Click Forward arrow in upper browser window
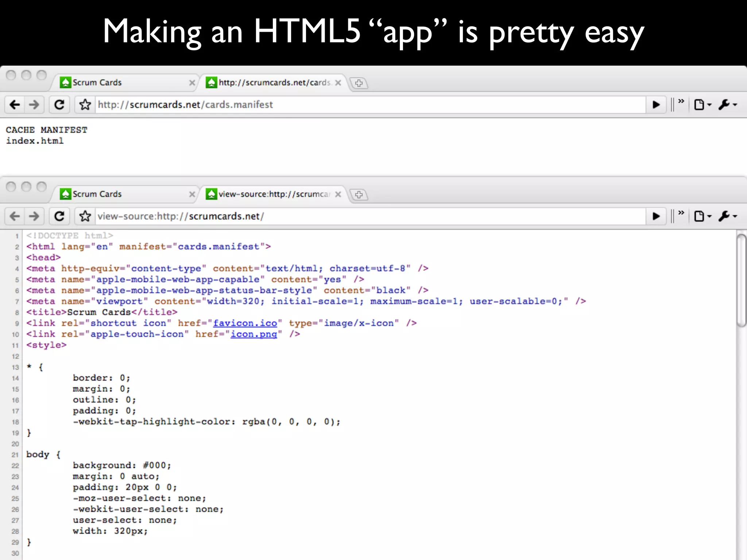Screen dimensions: 747x560 coord(34,105)
